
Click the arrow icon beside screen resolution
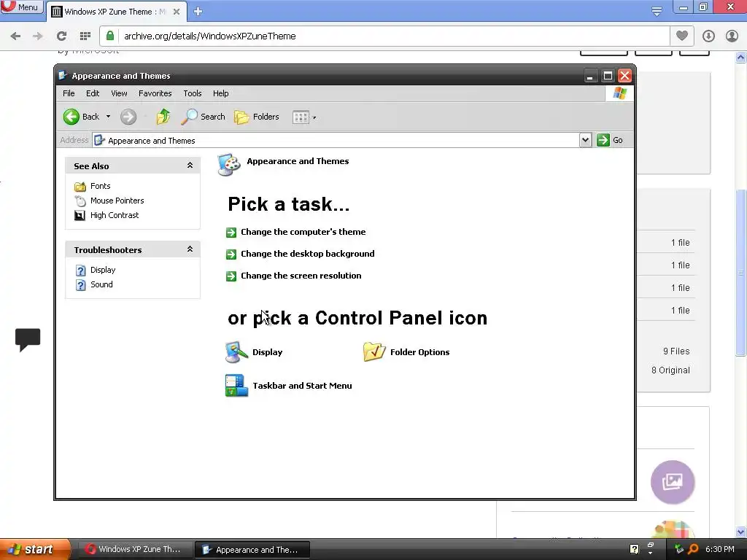point(231,276)
